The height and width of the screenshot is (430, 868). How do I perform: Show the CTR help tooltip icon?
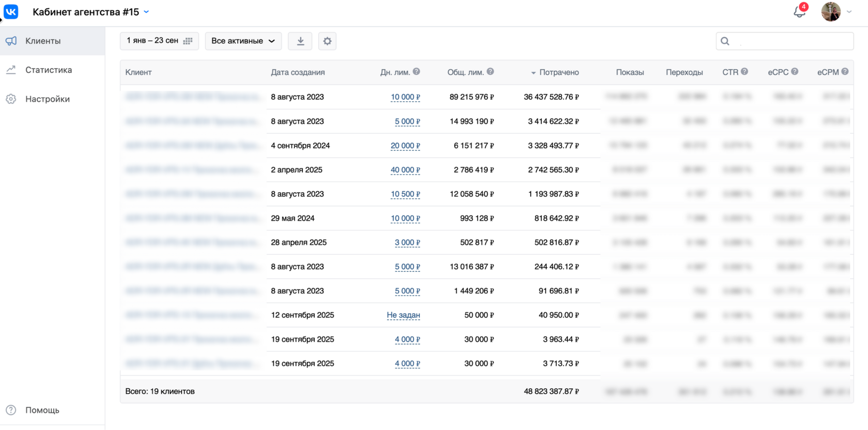point(745,72)
